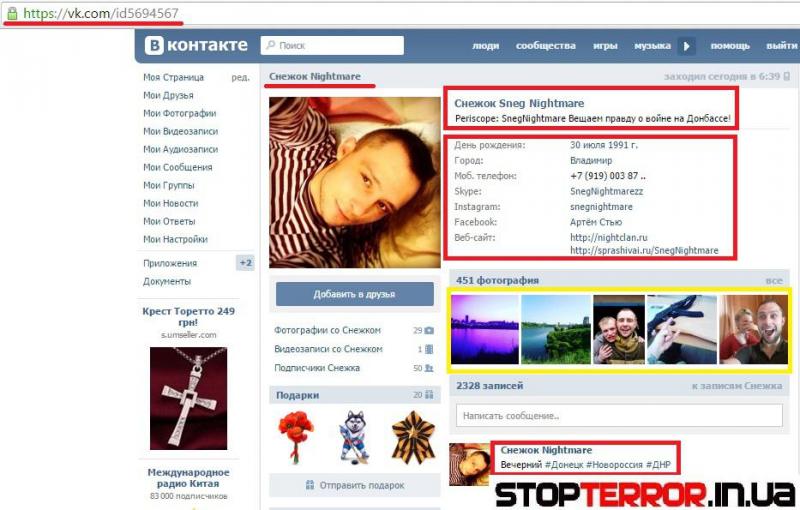
Task: Click the 'Отправить подарок' button
Action: click(354, 485)
